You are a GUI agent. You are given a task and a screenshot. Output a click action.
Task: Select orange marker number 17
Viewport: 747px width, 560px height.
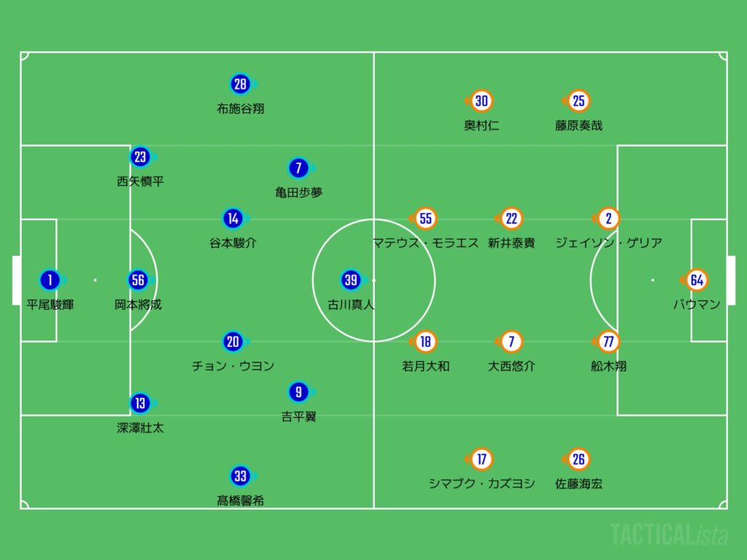481,459
